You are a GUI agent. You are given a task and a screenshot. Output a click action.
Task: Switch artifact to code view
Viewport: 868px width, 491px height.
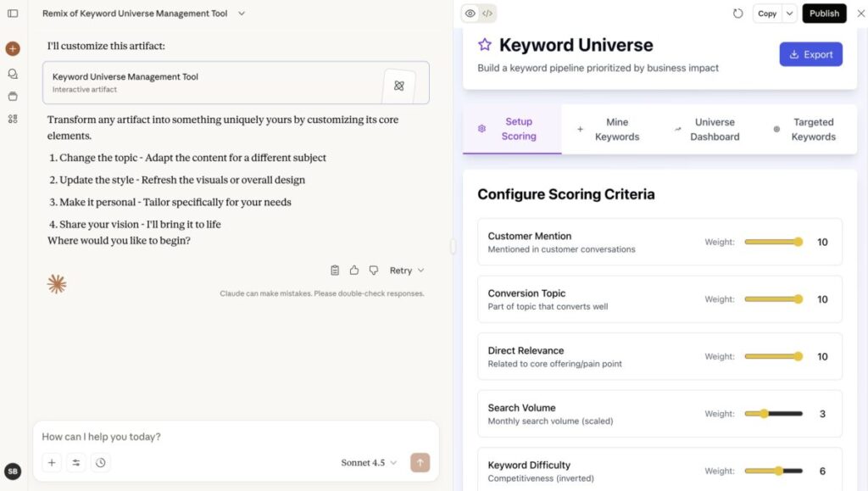(487, 14)
